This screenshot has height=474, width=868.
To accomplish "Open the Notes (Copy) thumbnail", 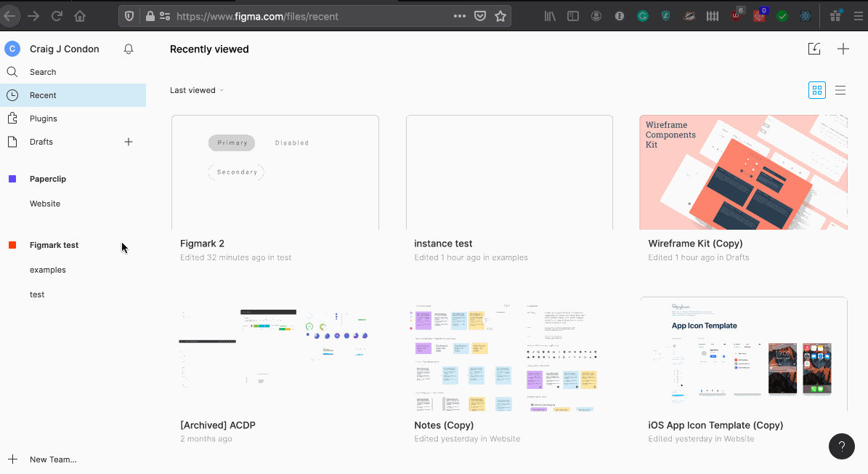I will tap(509, 354).
